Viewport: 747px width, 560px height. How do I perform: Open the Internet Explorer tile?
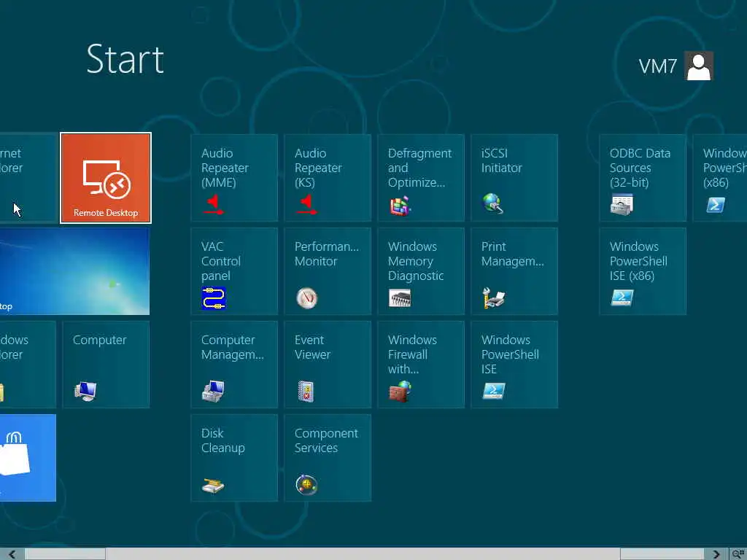pos(28,178)
